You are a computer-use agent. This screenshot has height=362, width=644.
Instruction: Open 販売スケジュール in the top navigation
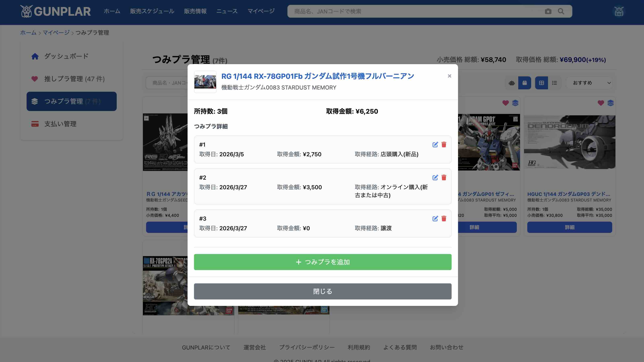(x=152, y=11)
